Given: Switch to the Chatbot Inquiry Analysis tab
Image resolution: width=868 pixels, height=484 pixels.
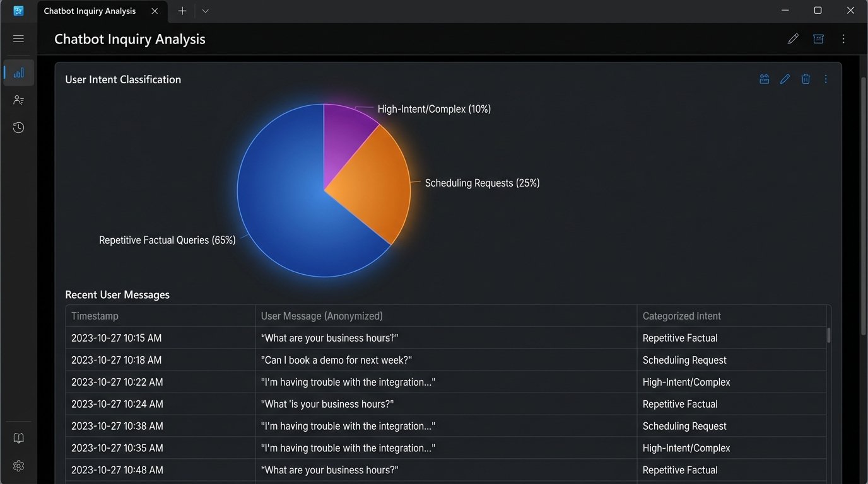Looking at the screenshot, I should 90,11.
